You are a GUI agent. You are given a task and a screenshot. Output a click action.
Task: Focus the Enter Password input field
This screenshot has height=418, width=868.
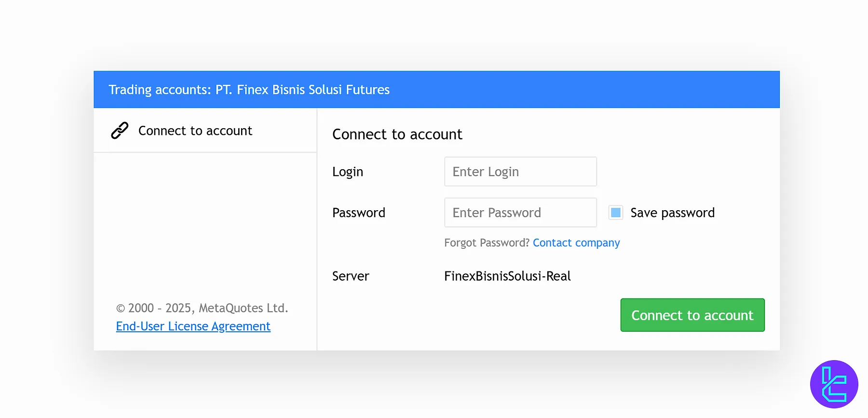coord(520,213)
